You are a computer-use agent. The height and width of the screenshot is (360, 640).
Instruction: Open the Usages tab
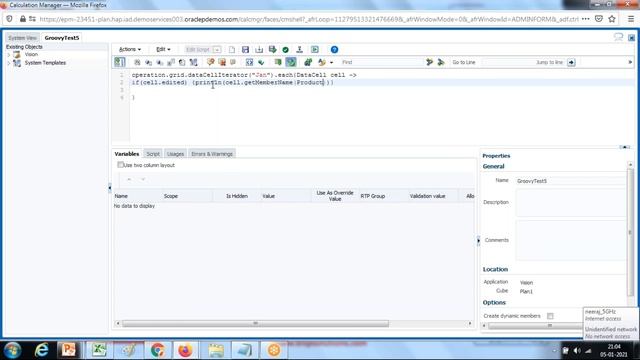tap(176, 154)
